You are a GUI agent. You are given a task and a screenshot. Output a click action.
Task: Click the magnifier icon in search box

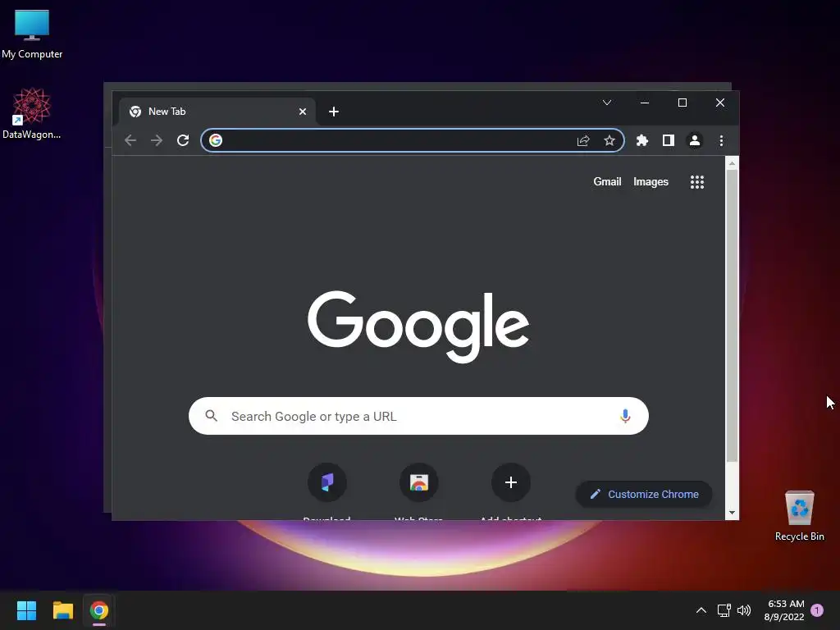212,416
